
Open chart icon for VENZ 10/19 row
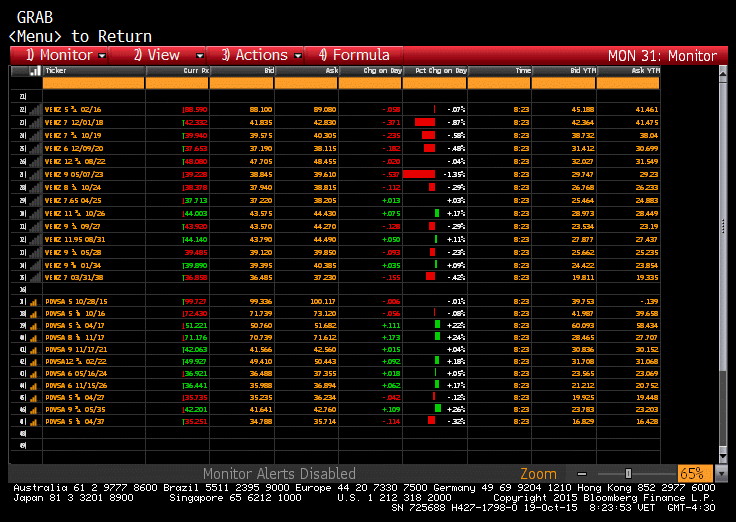point(35,136)
